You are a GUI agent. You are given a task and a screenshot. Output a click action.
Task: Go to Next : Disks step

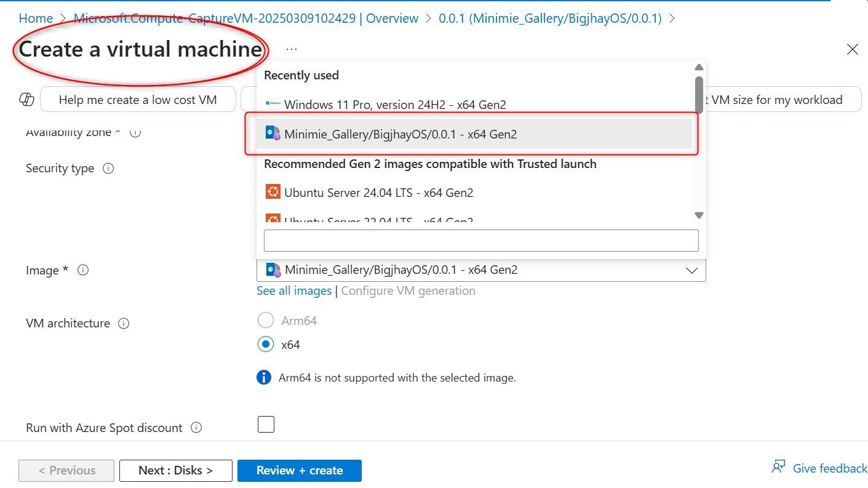click(x=176, y=471)
